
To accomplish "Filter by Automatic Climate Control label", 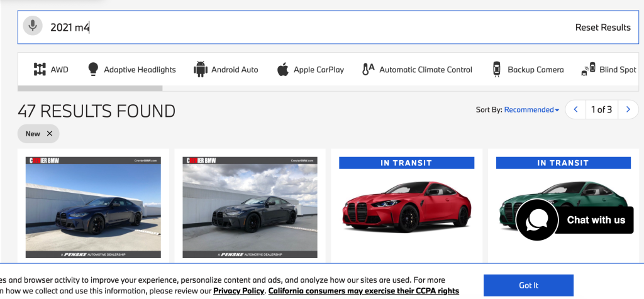I will coord(426,70).
